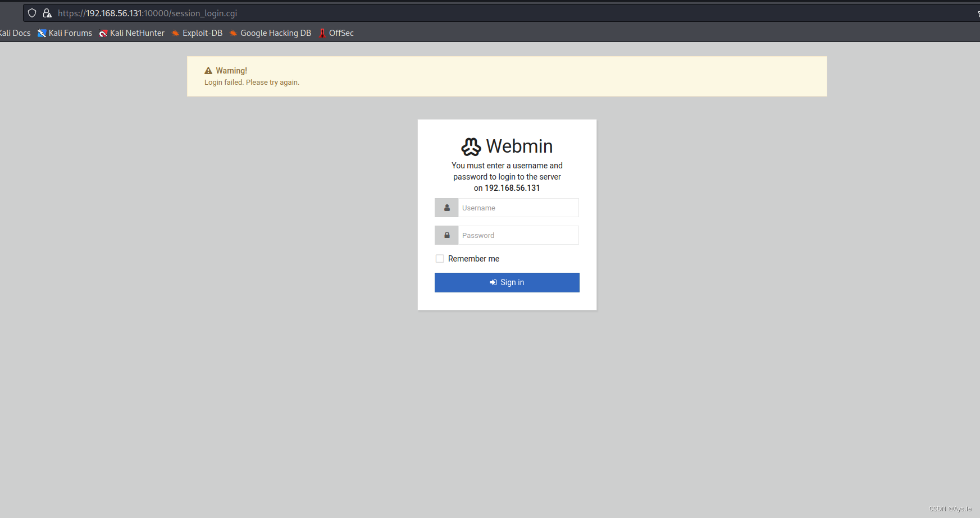
Task: Click the warning triangle icon in alert
Action: (208, 71)
